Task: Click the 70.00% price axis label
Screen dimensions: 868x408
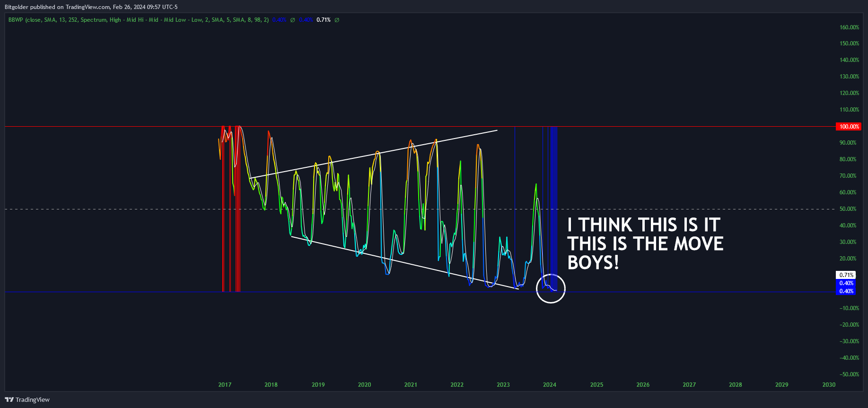Action: tap(848, 176)
